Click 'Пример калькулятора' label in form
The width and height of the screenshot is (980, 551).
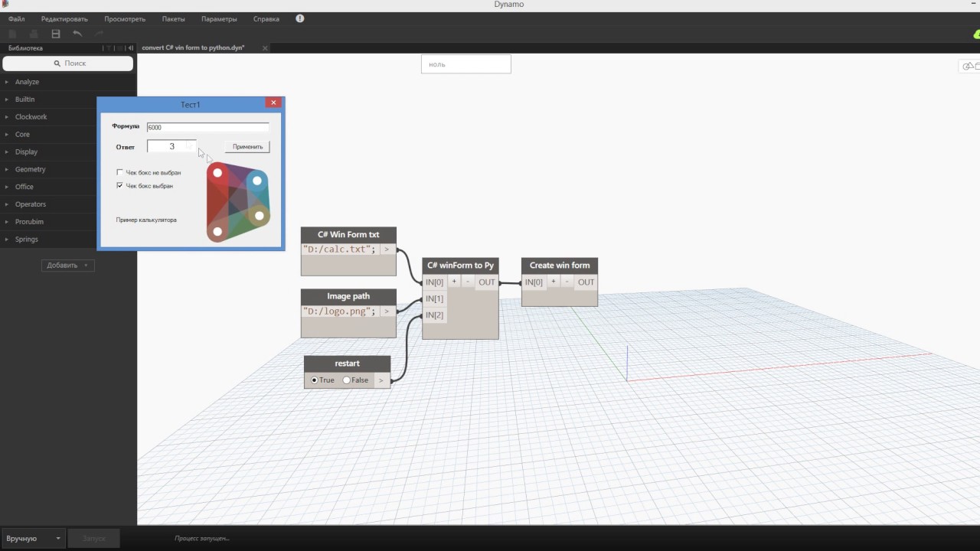point(146,220)
